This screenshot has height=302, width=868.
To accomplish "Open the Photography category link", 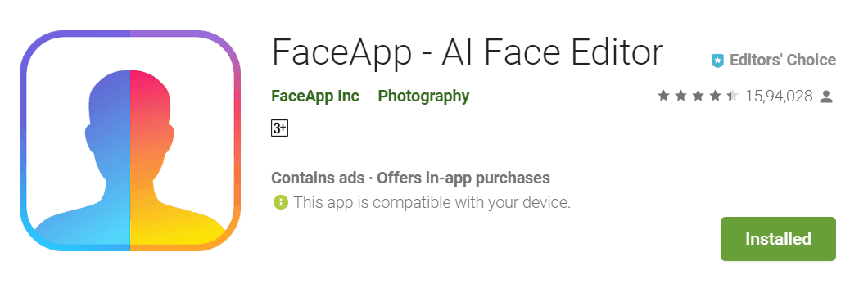I will click(x=423, y=97).
